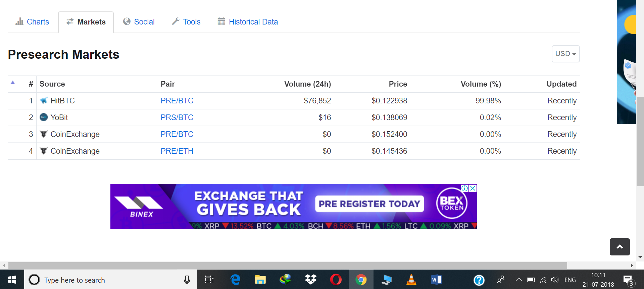The image size is (644, 289).
Task: Focus the Type here to search box
Action: [111, 280]
